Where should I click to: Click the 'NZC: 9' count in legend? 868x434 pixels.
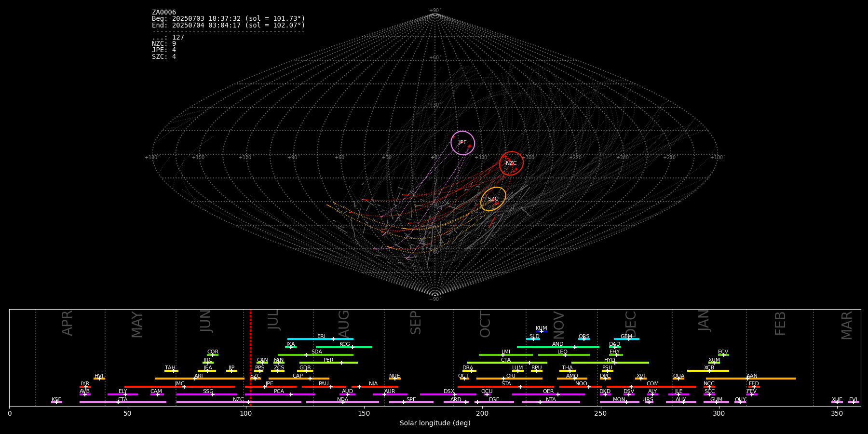164,43
